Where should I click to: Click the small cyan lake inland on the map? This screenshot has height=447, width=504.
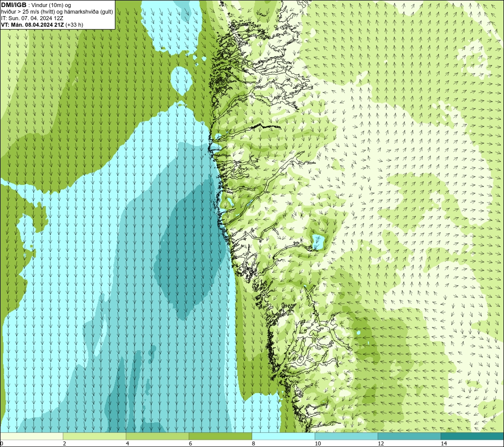tap(318, 242)
